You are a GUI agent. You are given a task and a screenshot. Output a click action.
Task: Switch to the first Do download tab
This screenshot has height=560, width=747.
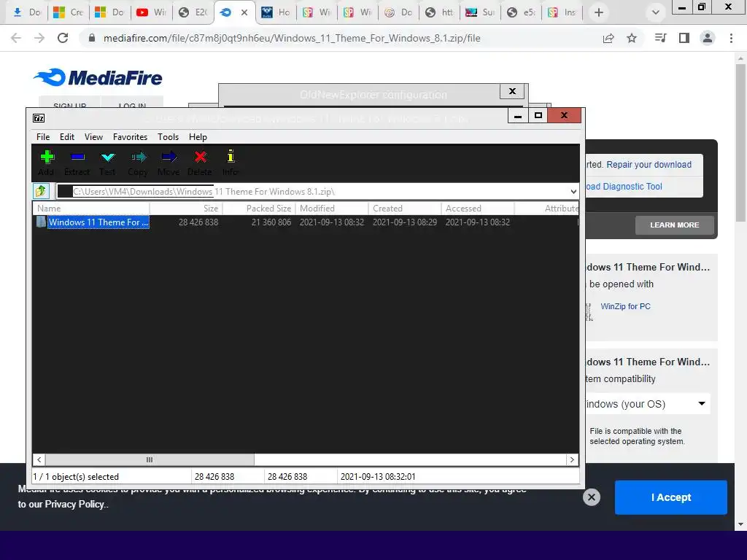coord(27,12)
